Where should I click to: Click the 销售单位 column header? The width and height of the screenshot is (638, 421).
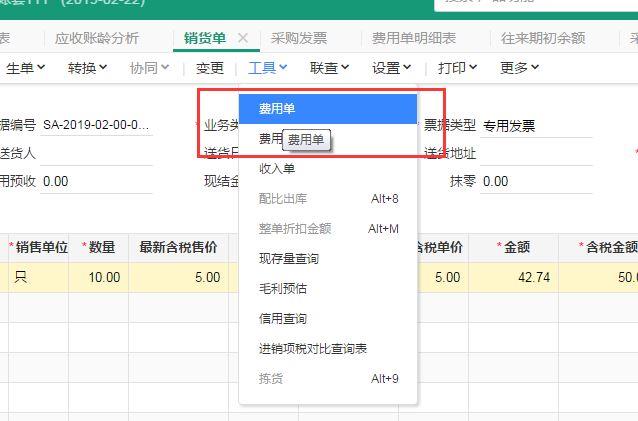(x=38, y=247)
